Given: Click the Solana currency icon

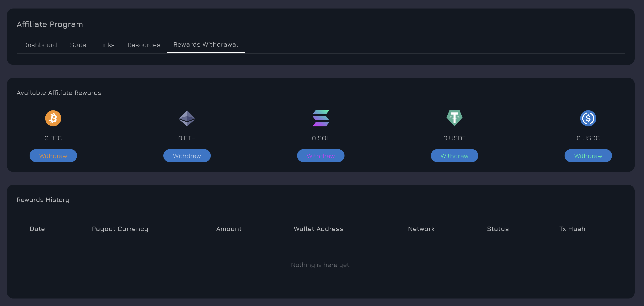Looking at the screenshot, I should 321,118.
